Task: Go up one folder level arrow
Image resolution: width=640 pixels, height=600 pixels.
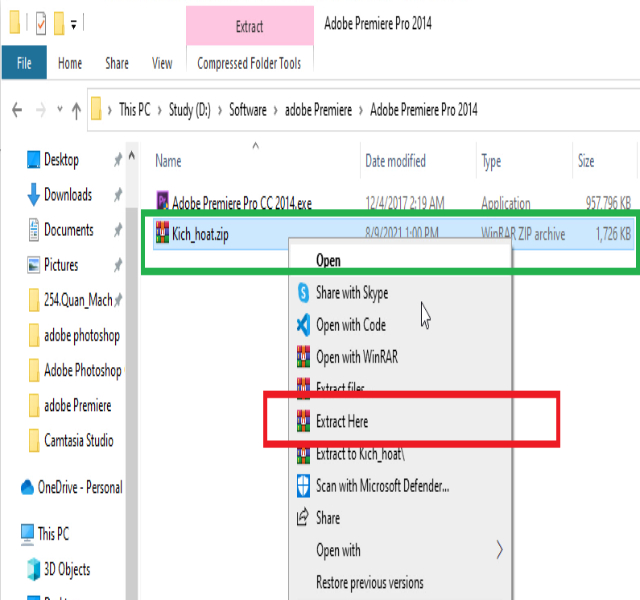Action: [x=76, y=110]
